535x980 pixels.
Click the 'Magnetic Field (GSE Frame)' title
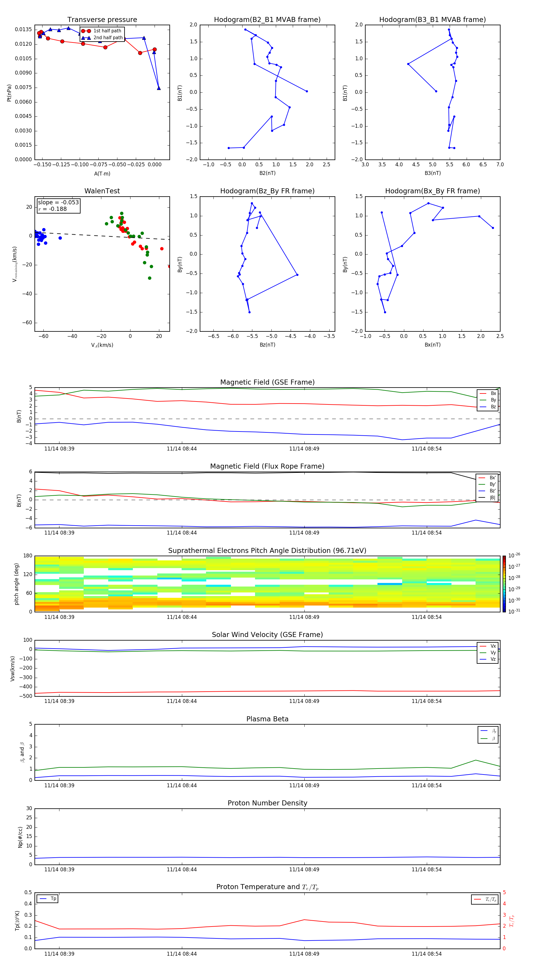click(267, 382)
